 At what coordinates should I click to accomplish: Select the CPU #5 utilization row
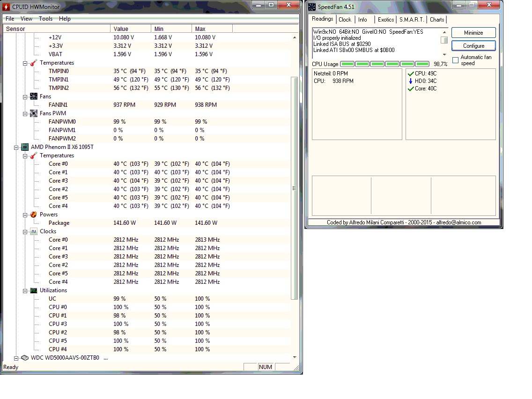tap(147, 340)
